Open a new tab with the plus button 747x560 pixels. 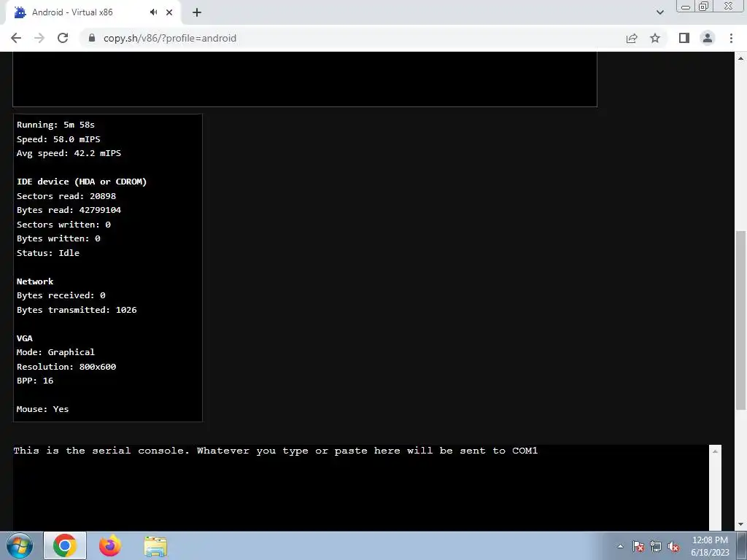click(x=197, y=12)
